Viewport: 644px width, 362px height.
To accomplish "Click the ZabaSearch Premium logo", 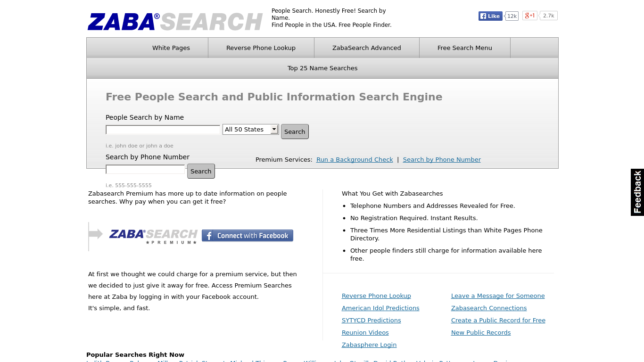I will click(x=153, y=236).
